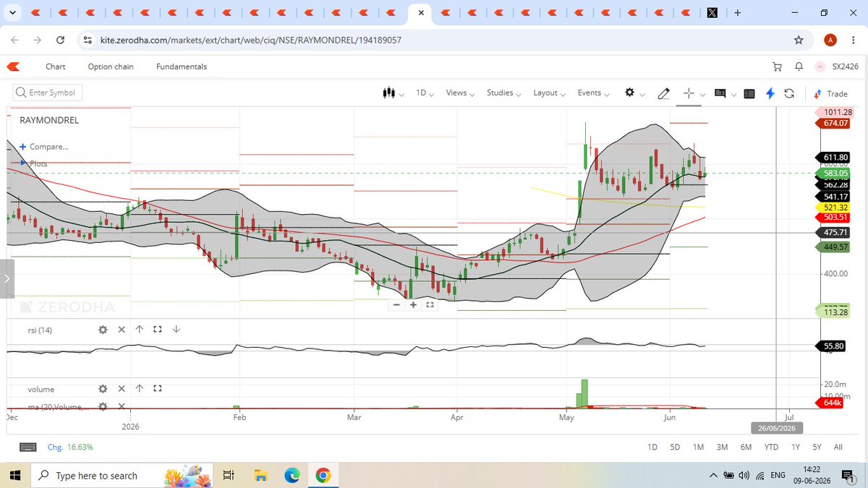
Task: Zoom in chart with plus button
Action: [x=413, y=305]
